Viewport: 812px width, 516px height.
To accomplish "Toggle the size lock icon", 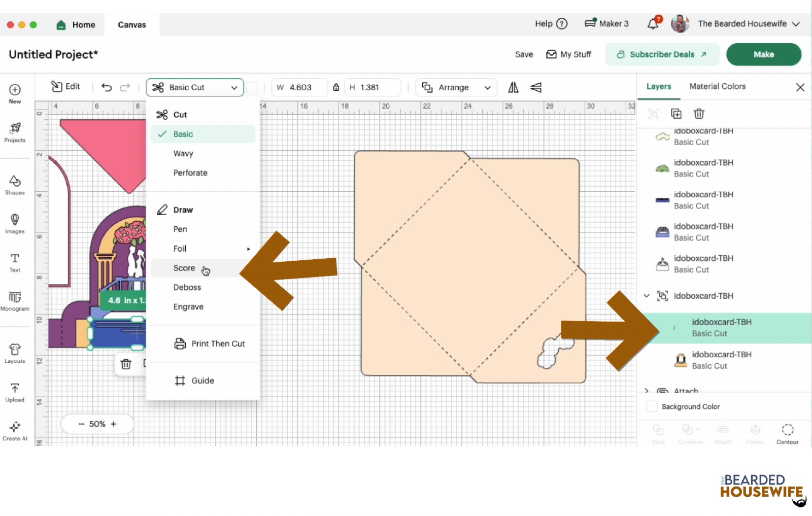I will point(336,87).
